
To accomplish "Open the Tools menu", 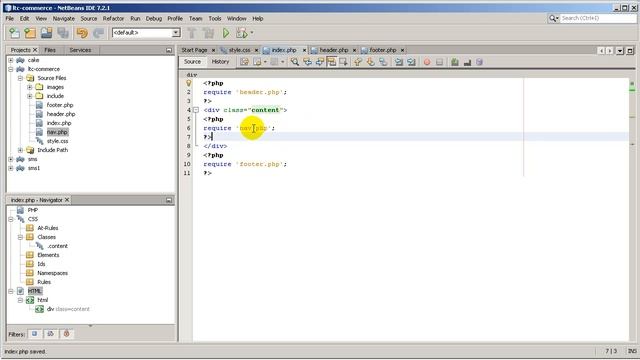I will pyautogui.click(x=215, y=18).
